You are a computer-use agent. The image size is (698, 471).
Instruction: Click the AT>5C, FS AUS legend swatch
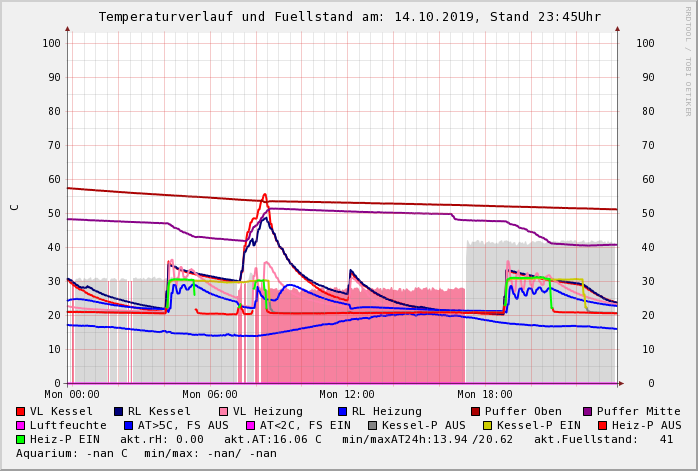tap(128, 425)
